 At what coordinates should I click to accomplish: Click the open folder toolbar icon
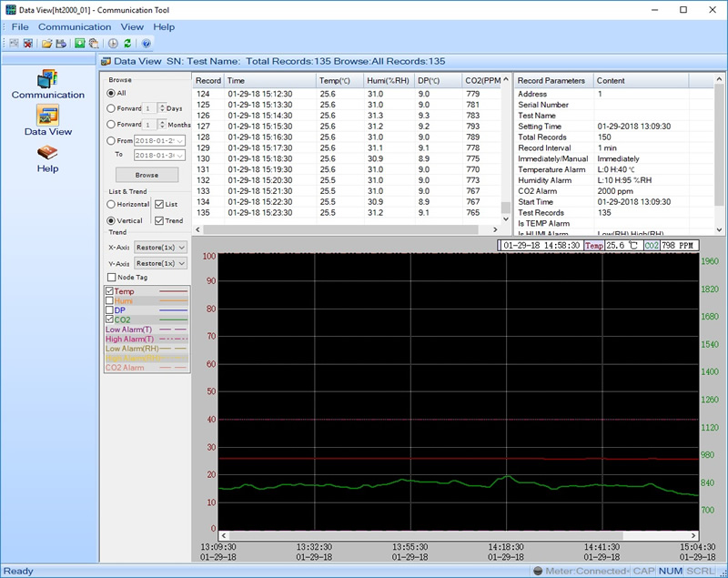click(46, 43)
